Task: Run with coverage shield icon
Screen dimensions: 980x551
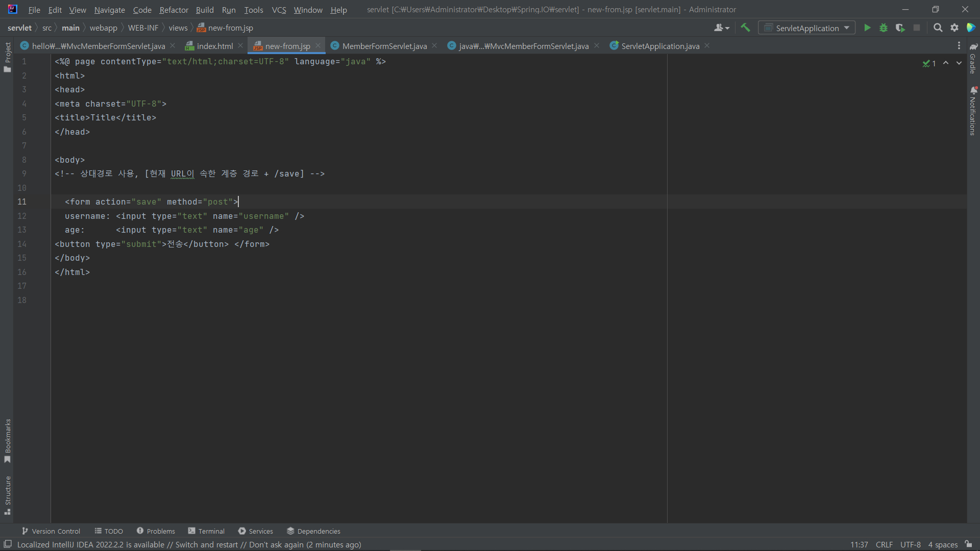Action: pyautogui.click(x=900, y=28)
